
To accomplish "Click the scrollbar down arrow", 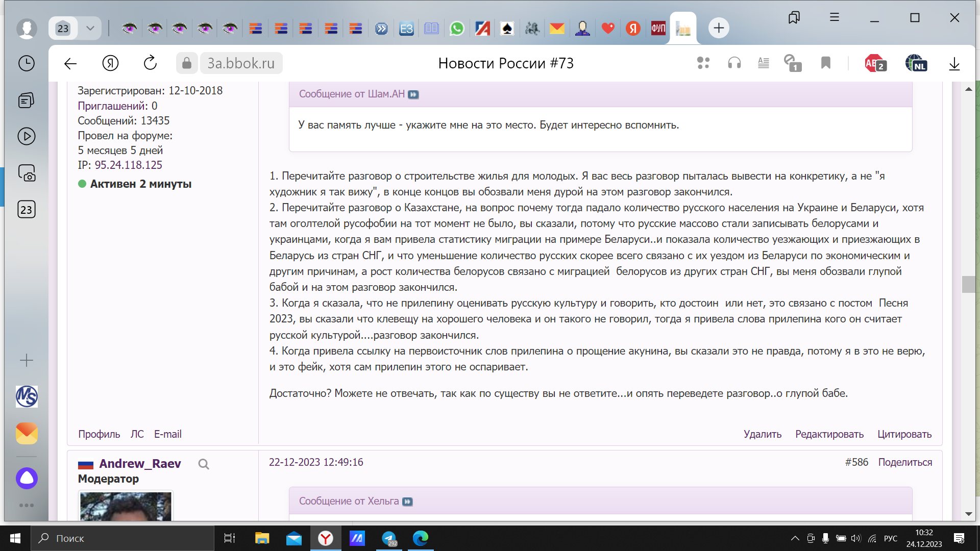I will [968, 514].
